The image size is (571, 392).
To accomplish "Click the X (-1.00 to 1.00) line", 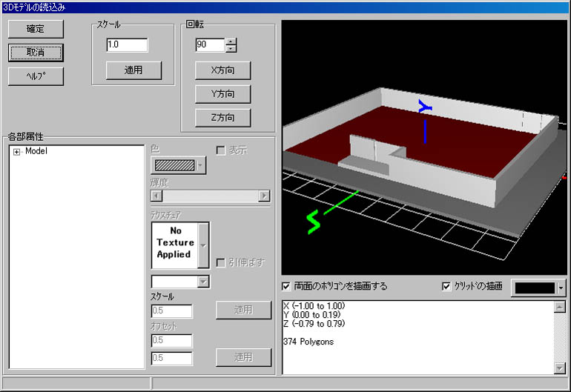I will click(314, 306).
